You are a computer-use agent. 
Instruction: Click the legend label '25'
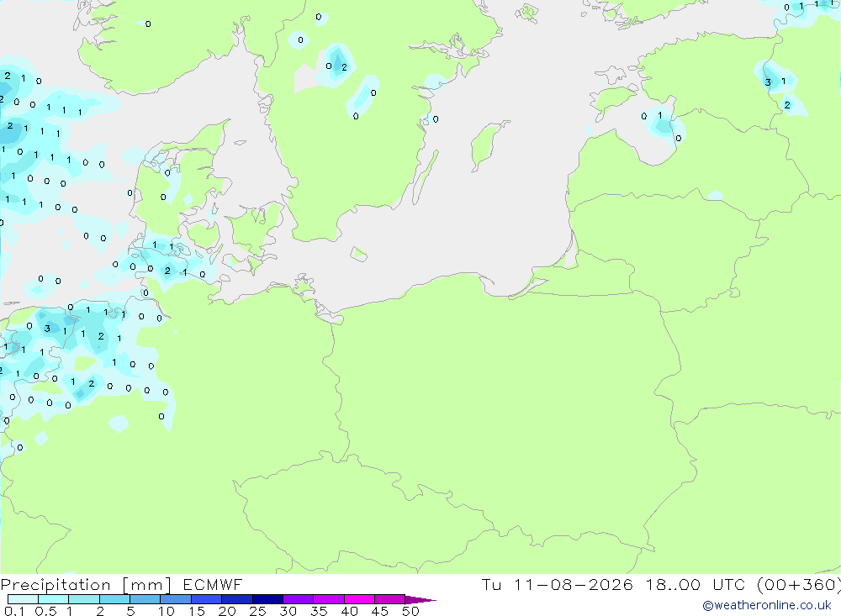click(257, 611)
